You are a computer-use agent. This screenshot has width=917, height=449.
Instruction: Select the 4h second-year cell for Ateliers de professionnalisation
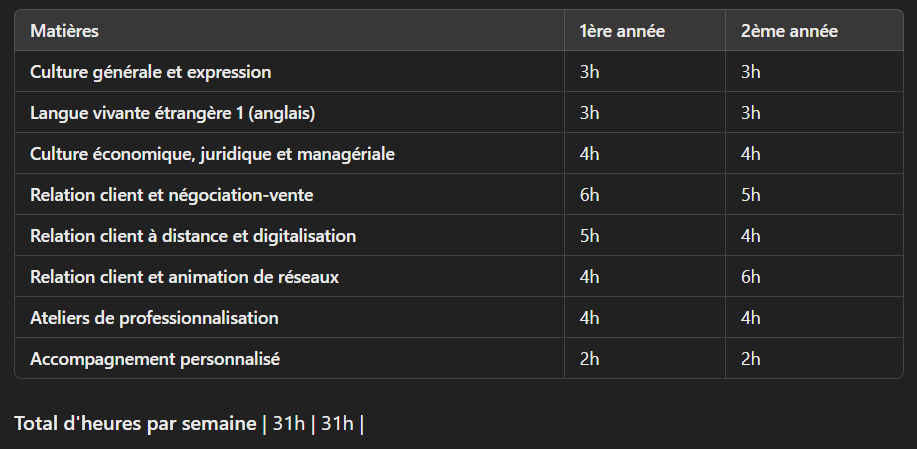click(x=751, y=318)
